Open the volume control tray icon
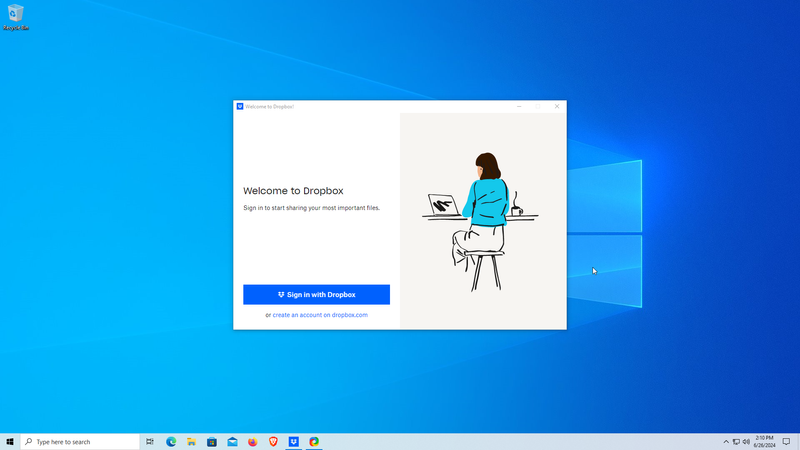Image resolution: width=800 pixels, height=450 pixels. tap(746, 441)
